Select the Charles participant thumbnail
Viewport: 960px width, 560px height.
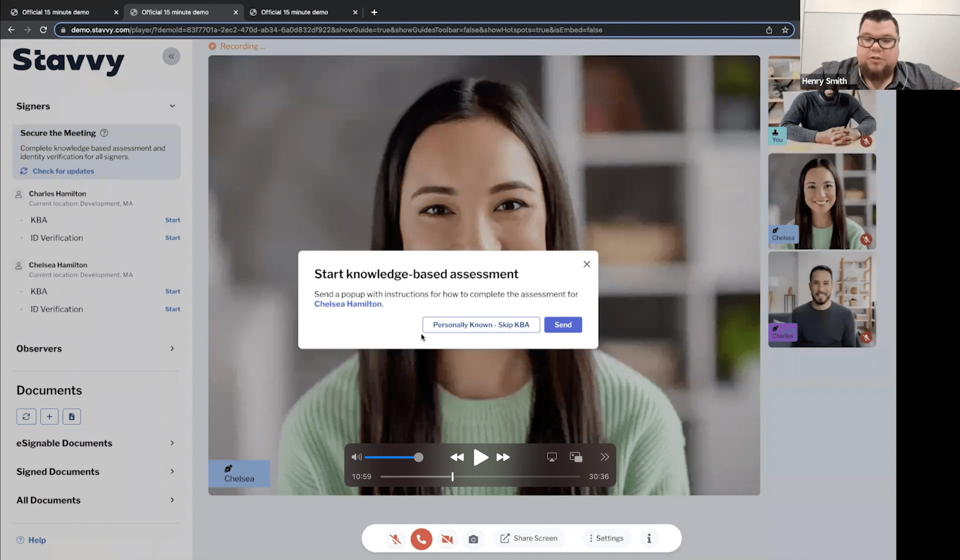point(822,299)
